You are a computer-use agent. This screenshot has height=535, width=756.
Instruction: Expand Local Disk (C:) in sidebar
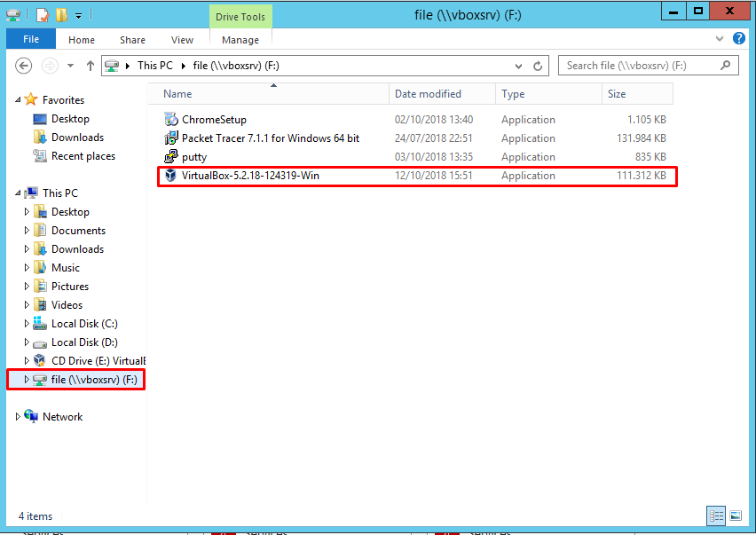(x=26, y=323)
